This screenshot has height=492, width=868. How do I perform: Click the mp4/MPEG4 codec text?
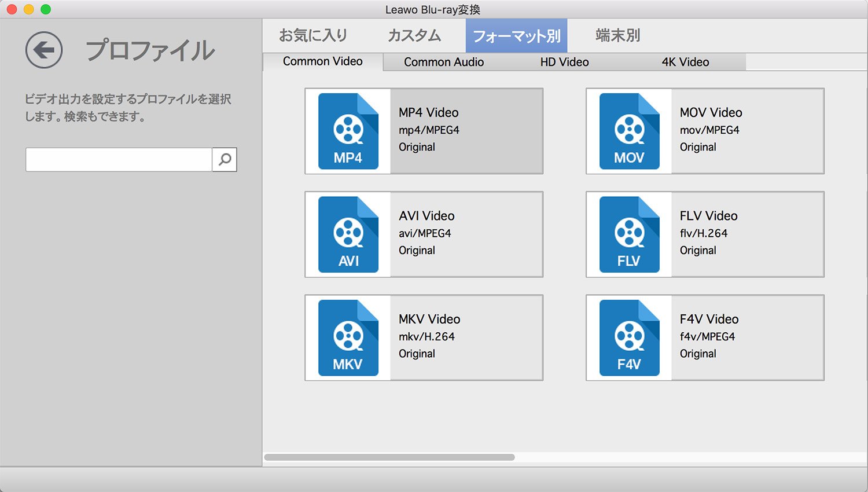pyautogui.click(x=429, y=130)
